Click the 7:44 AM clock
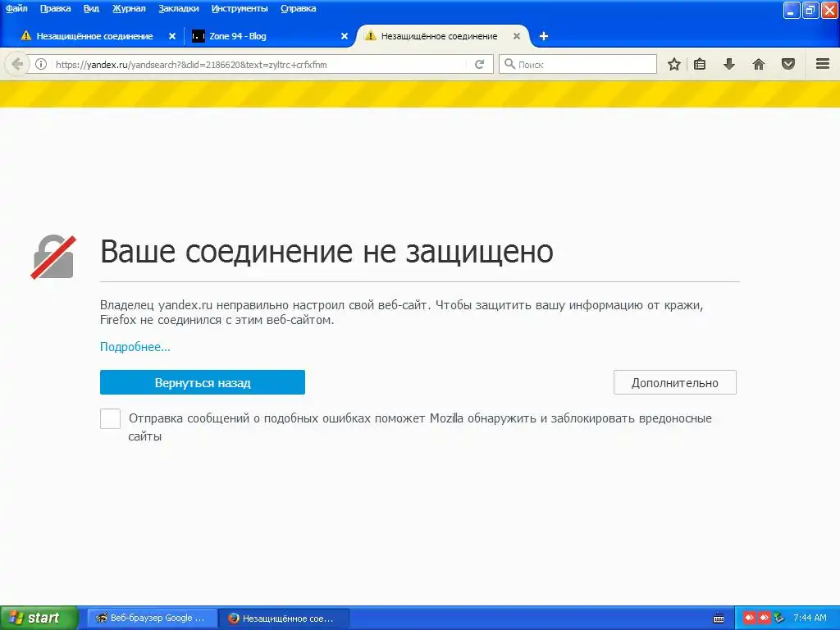The image size is (840, 630). click(810, 618)
